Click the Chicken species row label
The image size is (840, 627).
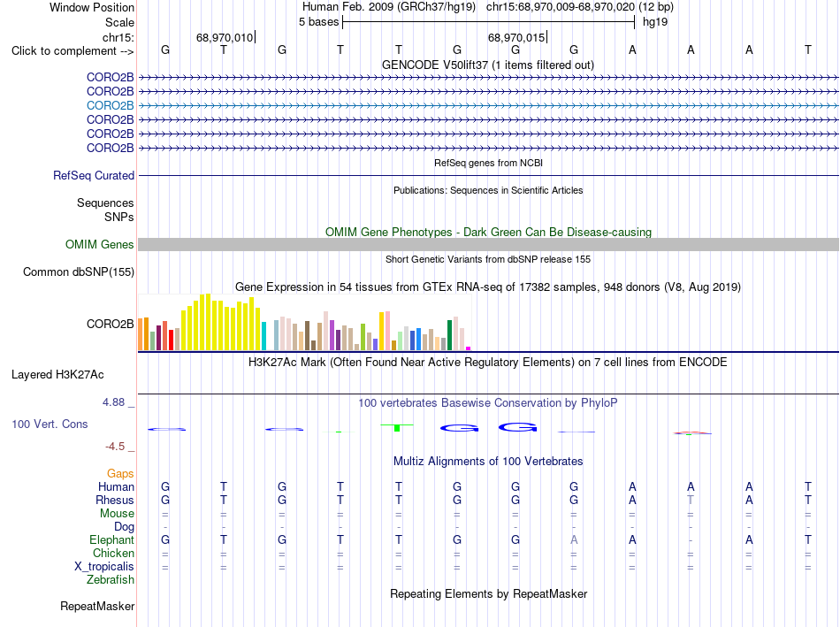pos(113,553)
